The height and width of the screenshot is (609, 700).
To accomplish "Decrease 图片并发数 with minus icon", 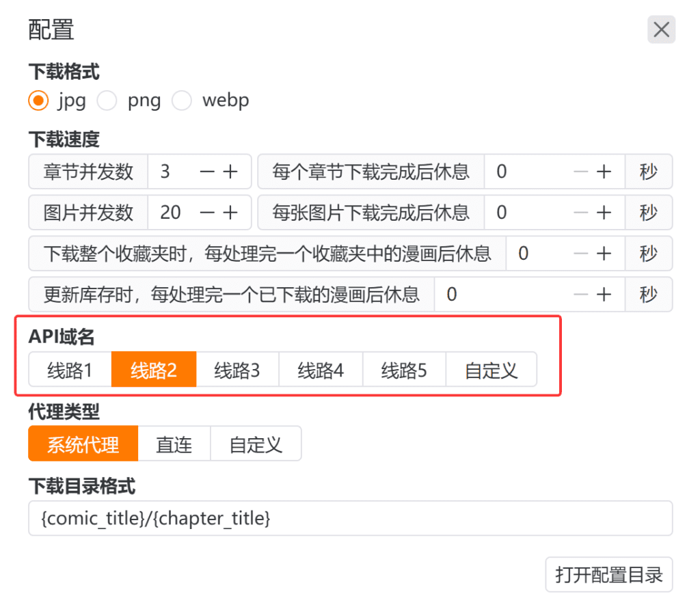I will coord(206,213).
